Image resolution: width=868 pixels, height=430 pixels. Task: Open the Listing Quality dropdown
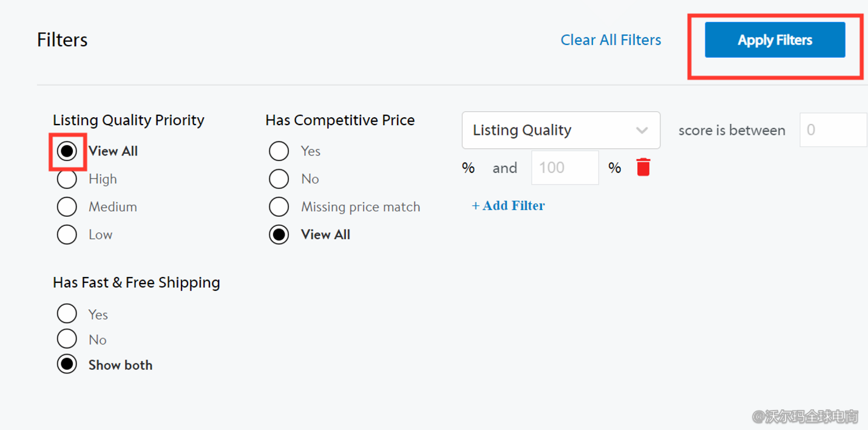tap(560, 130)
